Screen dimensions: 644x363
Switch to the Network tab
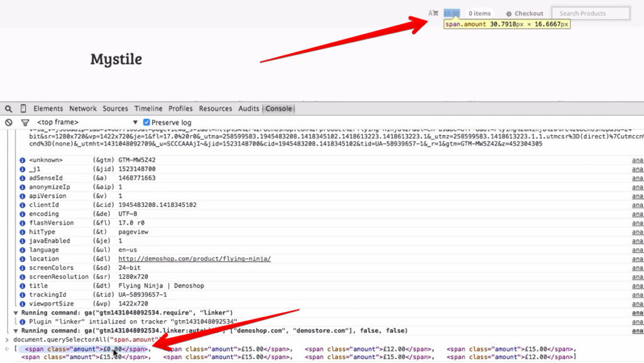point(82,108)
